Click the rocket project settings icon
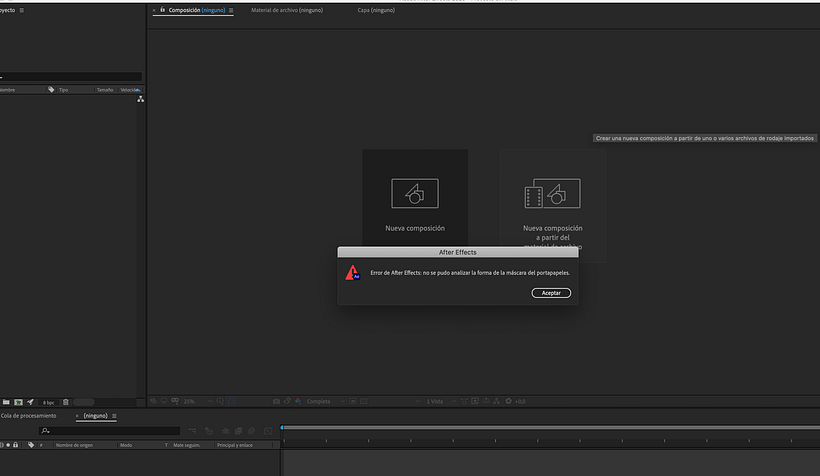Viewport: 820px width, 476px height. pyautogui.click(x=30, y=402)
